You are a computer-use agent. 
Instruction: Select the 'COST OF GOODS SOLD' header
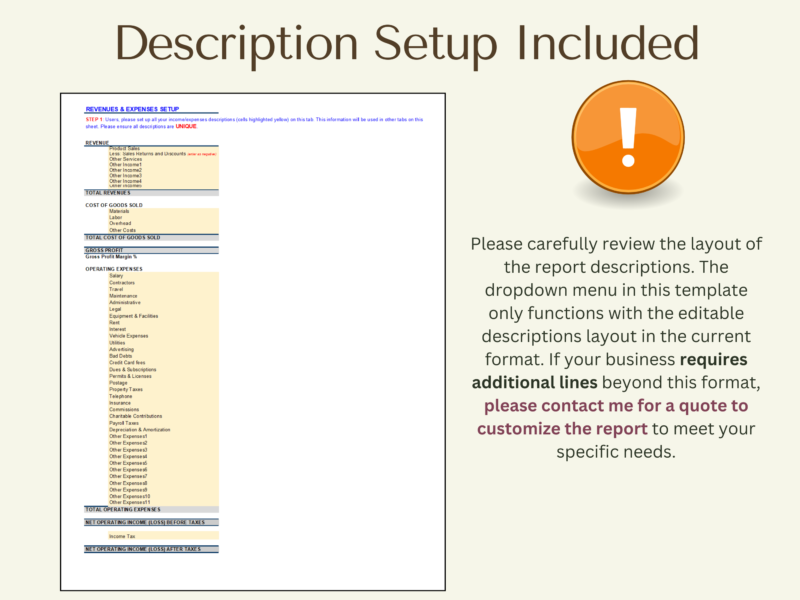click(114, 205)
